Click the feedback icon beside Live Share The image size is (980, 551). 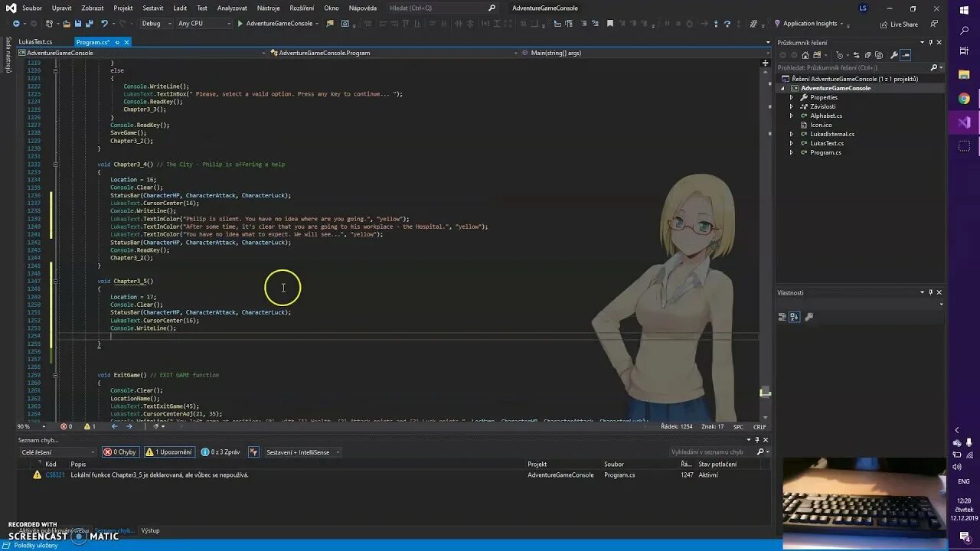pyautogui.click(x=934, y=24)
